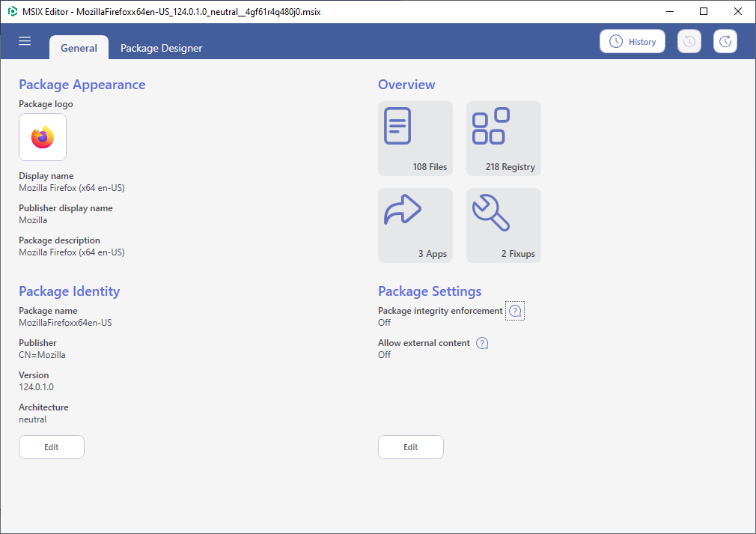Click package description Mozilla Firefox (x64 en-US)
Viewport: 756px width, 534px height.
coord(72,252)
